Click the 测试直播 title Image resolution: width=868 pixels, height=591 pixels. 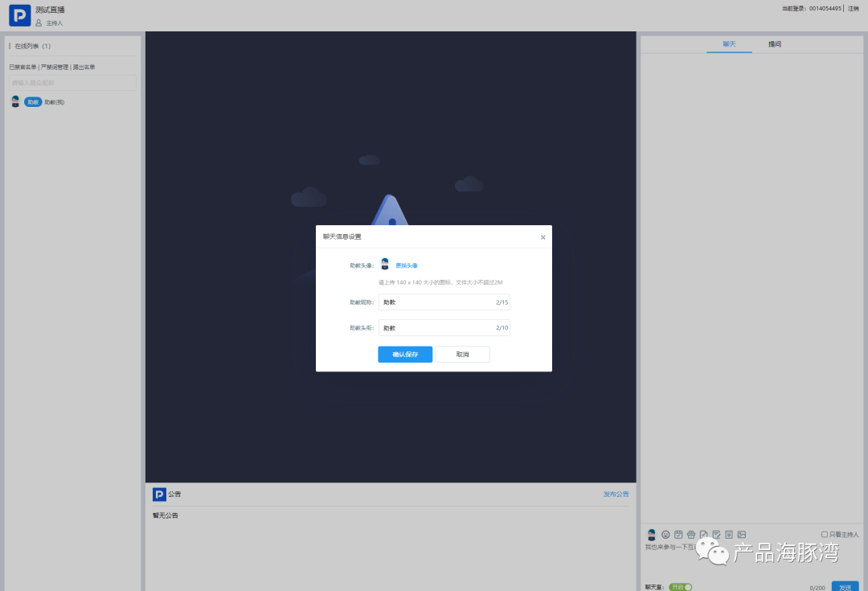[50, 10]
